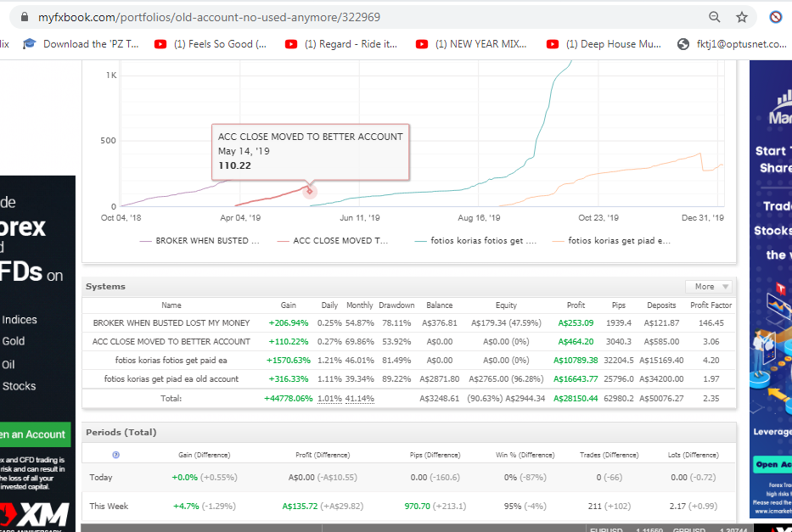Toggle the 'ACC CLOSE MOVED T...' legend series
This screenshot has width=792, height=532.
[x=333, y=241]
